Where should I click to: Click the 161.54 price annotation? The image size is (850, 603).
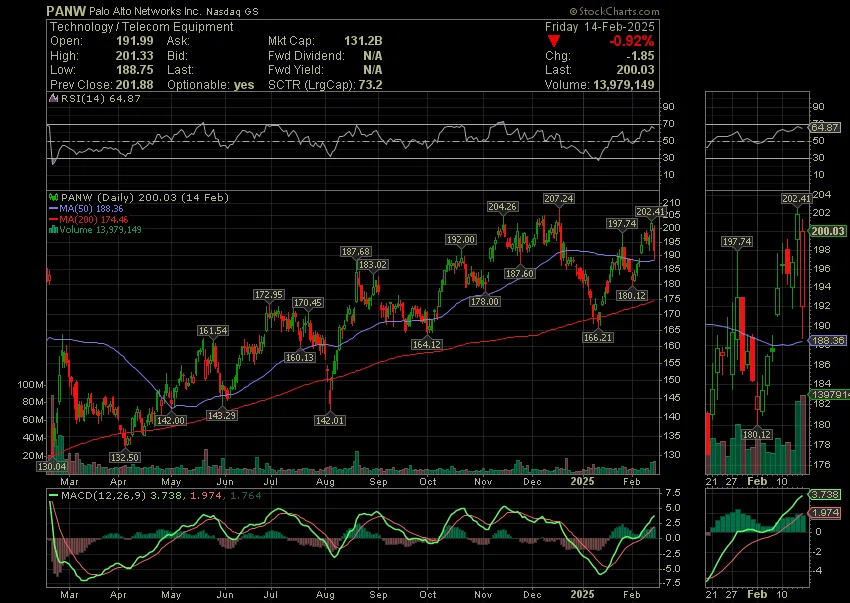[213, 330]
